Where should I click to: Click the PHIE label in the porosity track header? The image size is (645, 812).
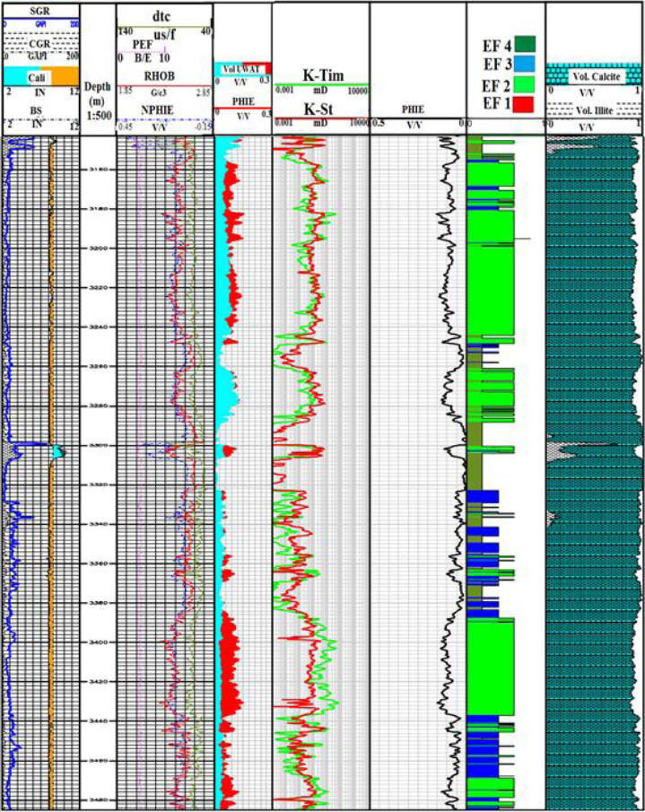(414, 109)
